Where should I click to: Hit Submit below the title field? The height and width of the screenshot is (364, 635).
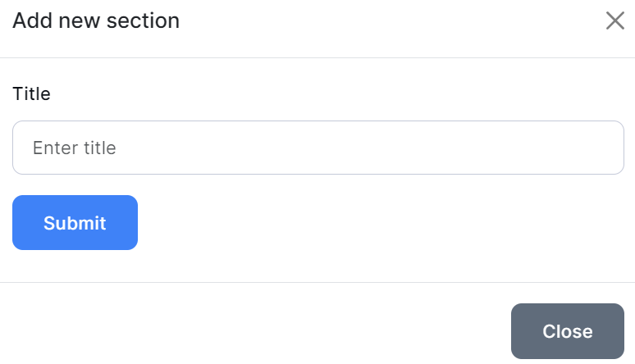pos(75,222)
